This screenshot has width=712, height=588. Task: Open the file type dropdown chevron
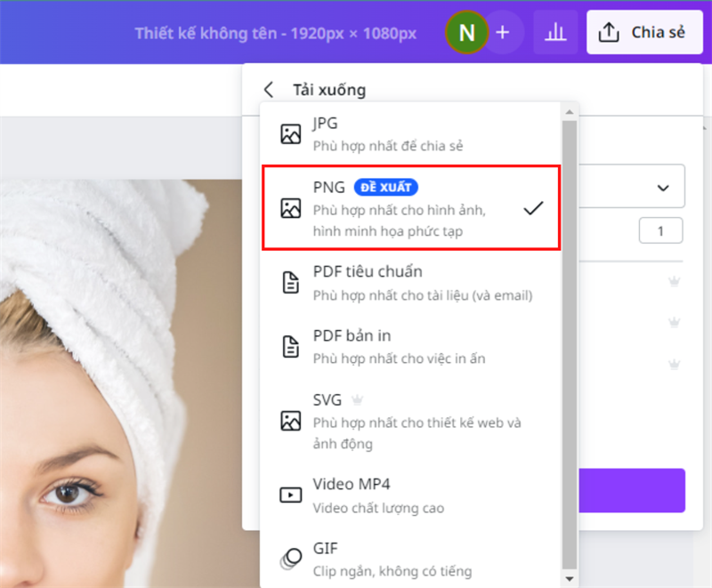pos(662,187)
